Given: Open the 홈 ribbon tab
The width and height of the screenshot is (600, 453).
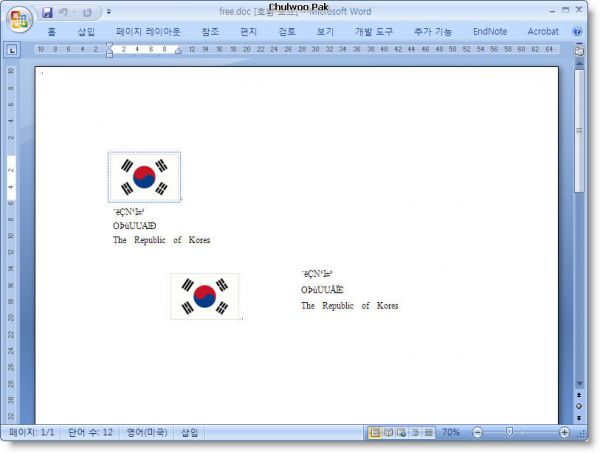Looking at the screenshot, I should click(52, 32).
